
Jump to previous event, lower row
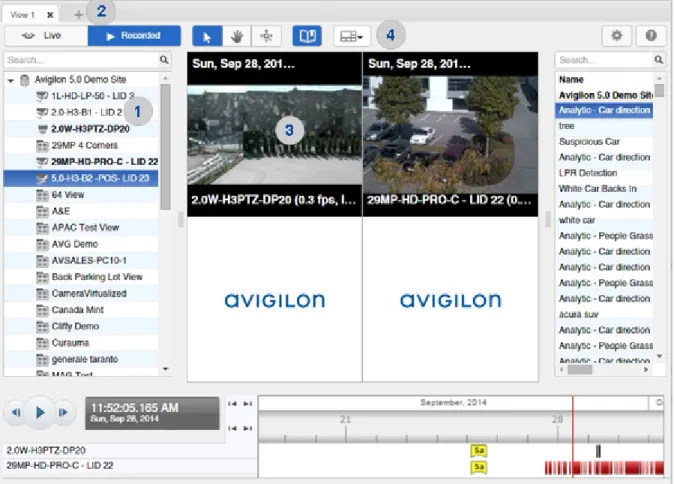(233, 428)
